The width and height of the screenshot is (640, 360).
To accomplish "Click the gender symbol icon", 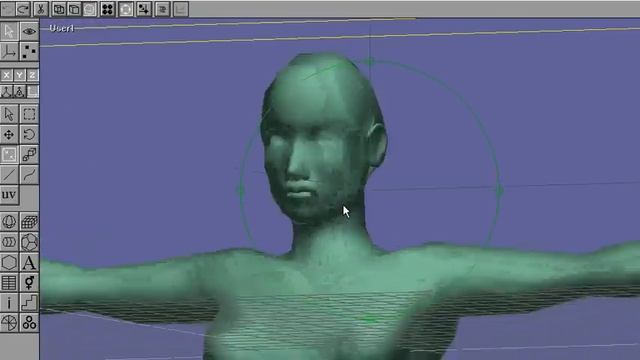I will pos(29,282).
